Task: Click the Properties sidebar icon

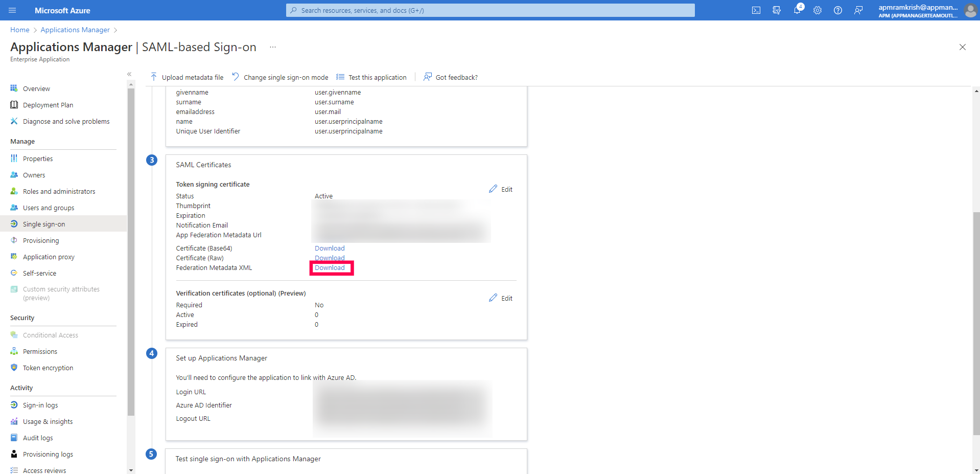Action: pos(14,159)
